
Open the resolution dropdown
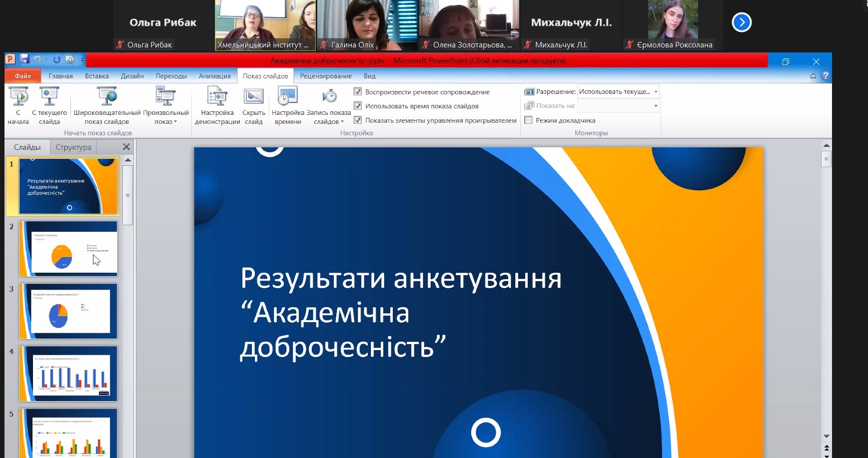coord(656,92)
